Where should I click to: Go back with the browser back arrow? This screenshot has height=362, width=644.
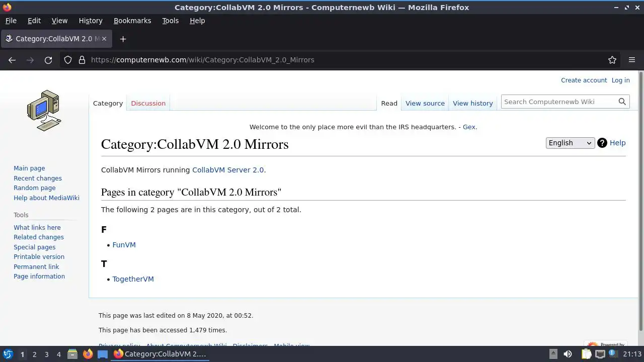tap(12, 60)
